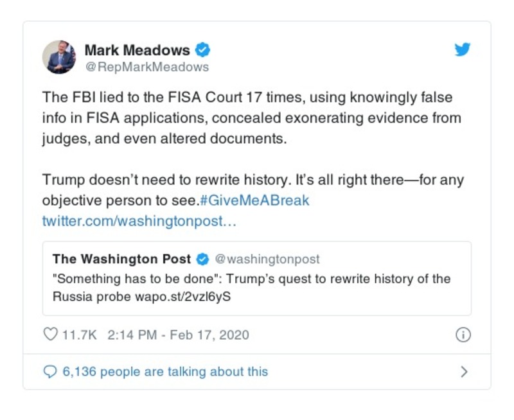Image resolution: width=514 pixels, height=420 pixels.
Task: Open the 2:14 PM - Feb 17, 2020 timestamp
Action: [x=179, y=335]
